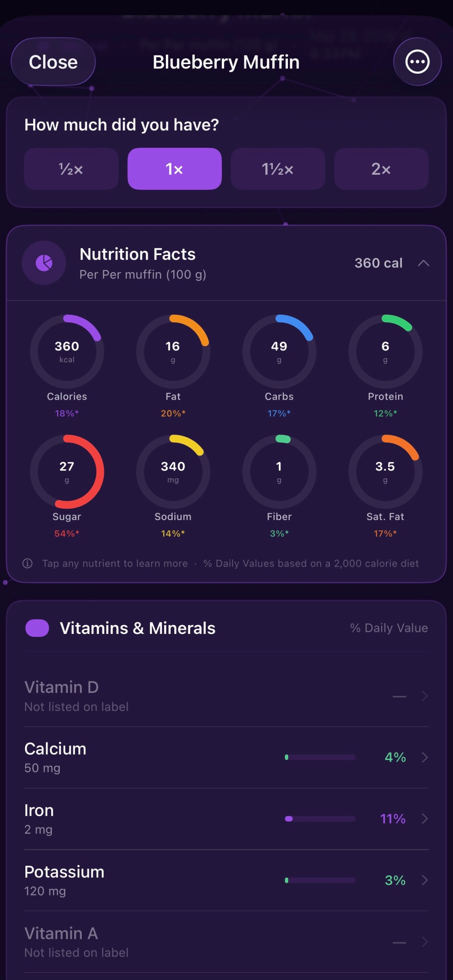Select the 1x serving button
The height and width of the screenshot is (980, 453).
pos(175,169)
